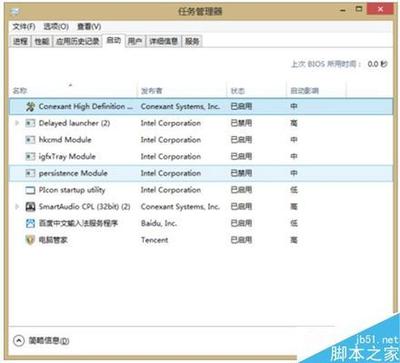
Task: Click the 简略信息(D) link text
Action: pos(49,341)
